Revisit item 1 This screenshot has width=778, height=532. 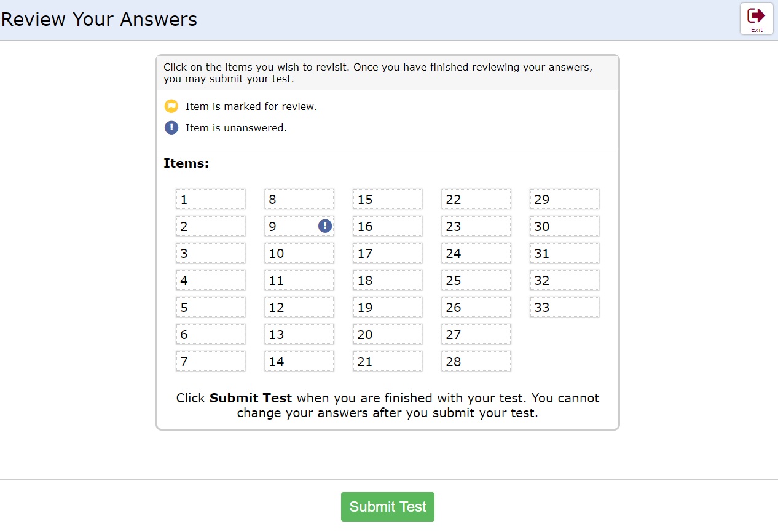pyautogui.click(x=211, y=199)
